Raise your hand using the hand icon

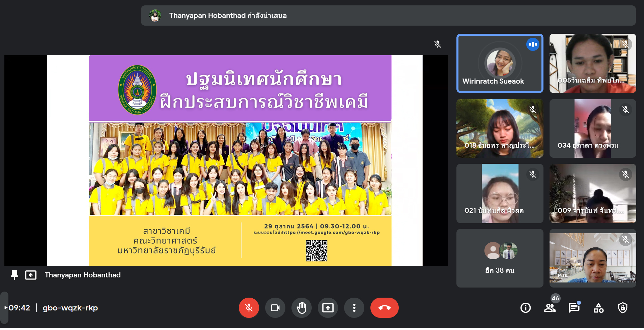[x=302, y=308]
